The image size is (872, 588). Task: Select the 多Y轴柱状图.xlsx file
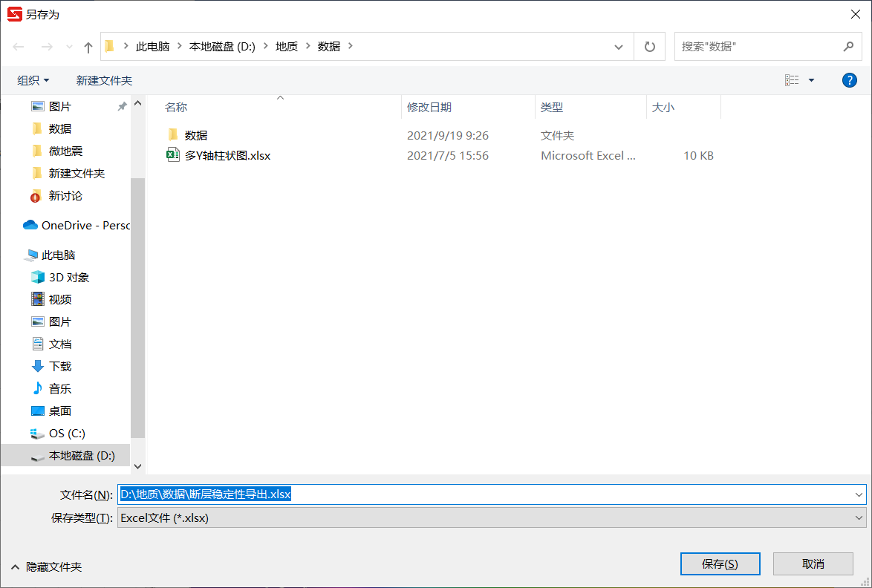point(227,156)
